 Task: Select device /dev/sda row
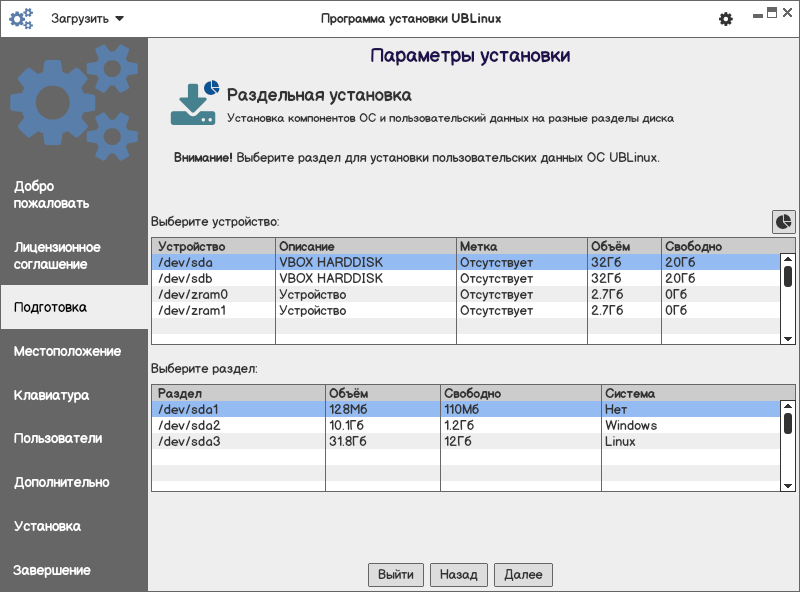(466, 262)
